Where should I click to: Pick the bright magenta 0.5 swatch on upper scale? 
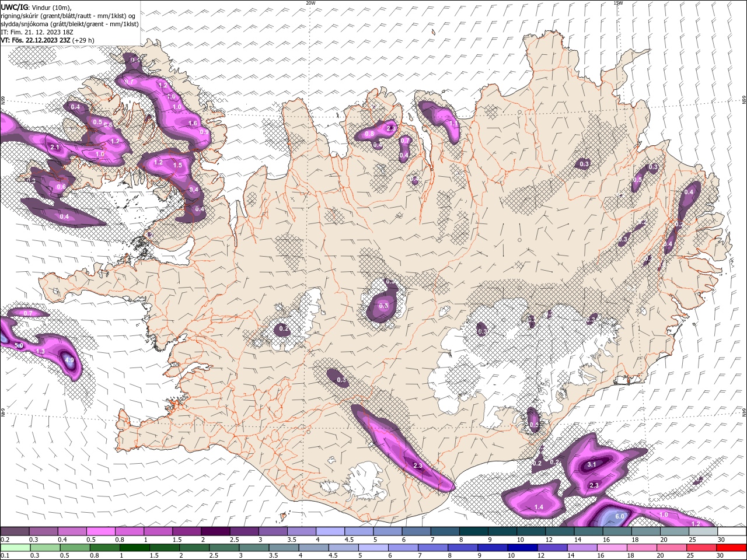[100, 531]
